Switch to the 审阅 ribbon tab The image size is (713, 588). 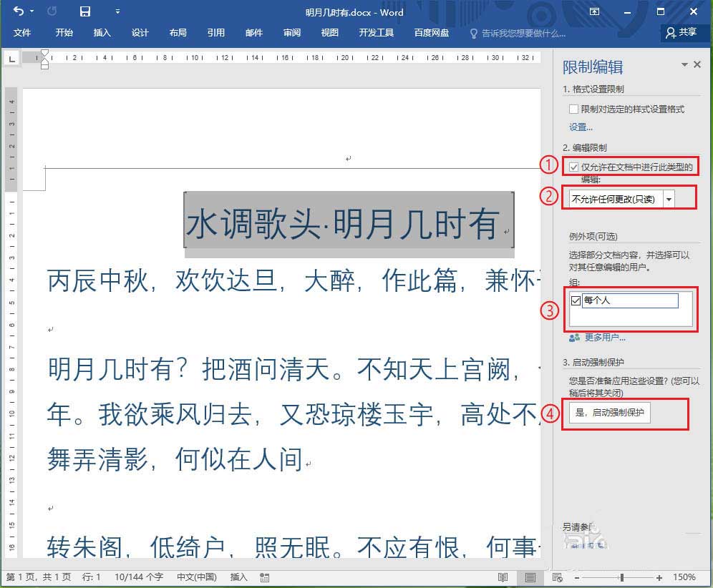(291, 33)
